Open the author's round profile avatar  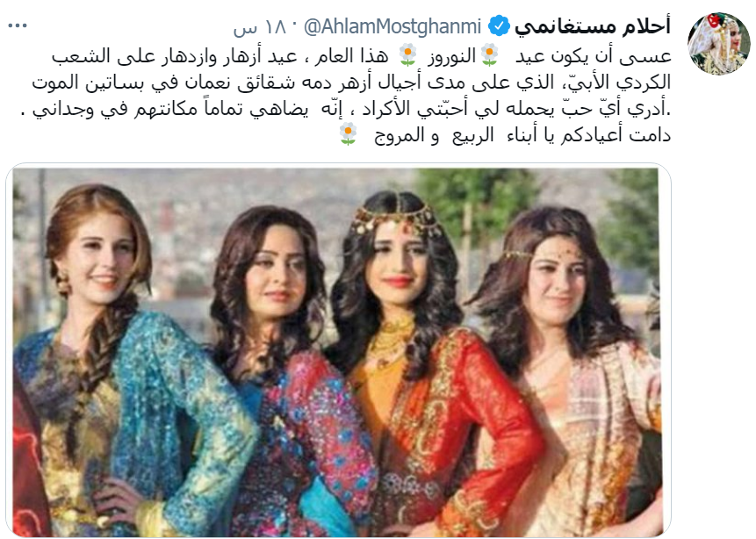(719, 43)
